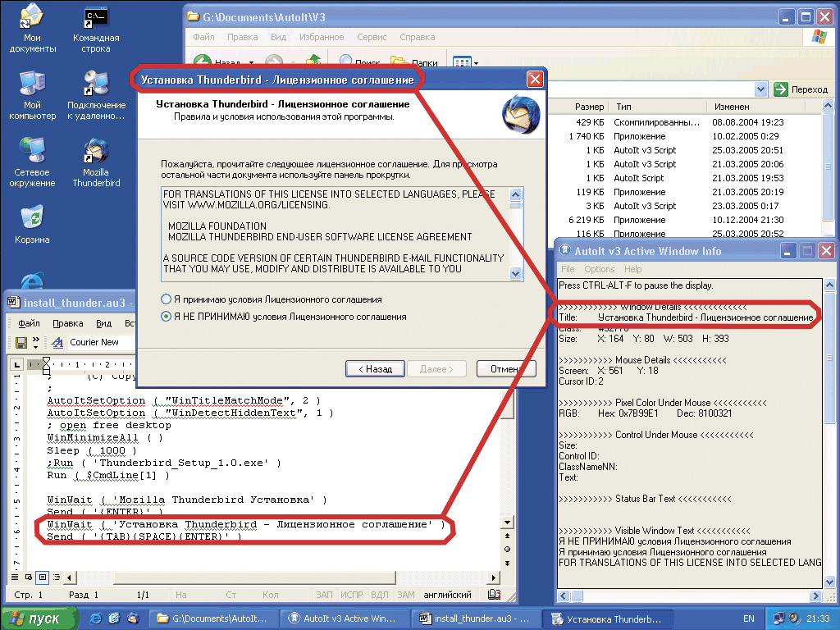Click the 6 219 КБ file size cell
This screenshot has width=840, height=630.
586,220
